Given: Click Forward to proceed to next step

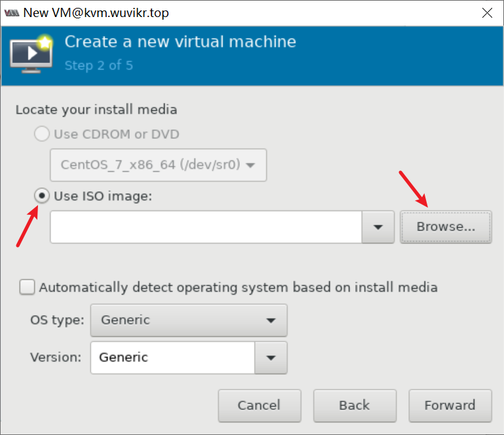Looking at the screenshot, I should pyautogui.click(x=450, y=406).
